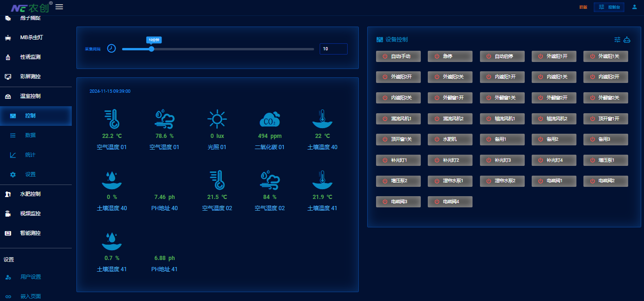Open the user profile icon in header
644x301 pixels.
[x=634, y=7]
